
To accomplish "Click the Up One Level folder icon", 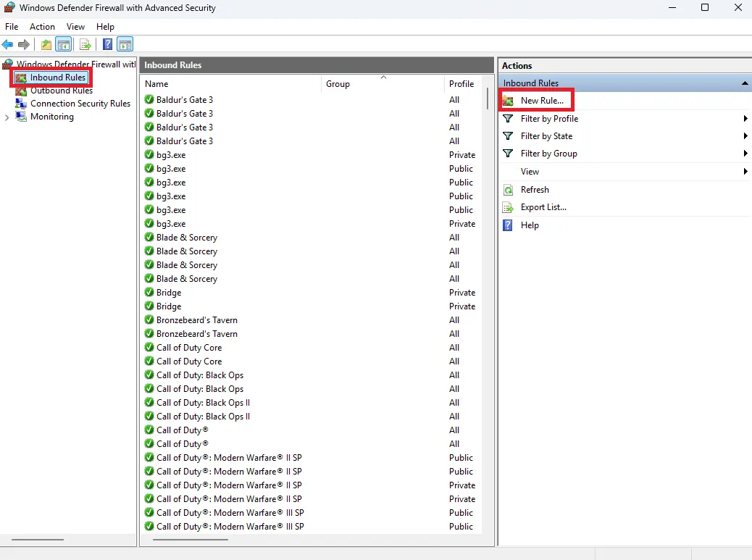I will (x=46, y=45).
